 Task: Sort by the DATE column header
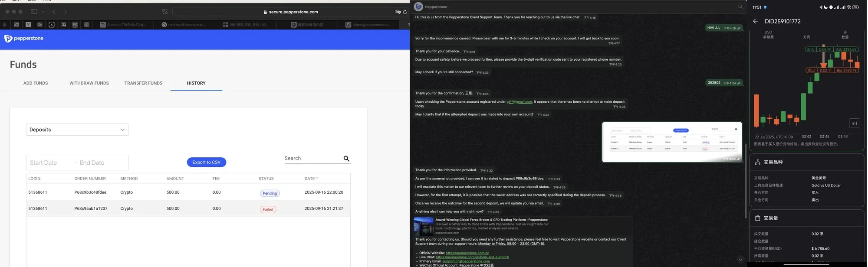click(x=311, y=179)
